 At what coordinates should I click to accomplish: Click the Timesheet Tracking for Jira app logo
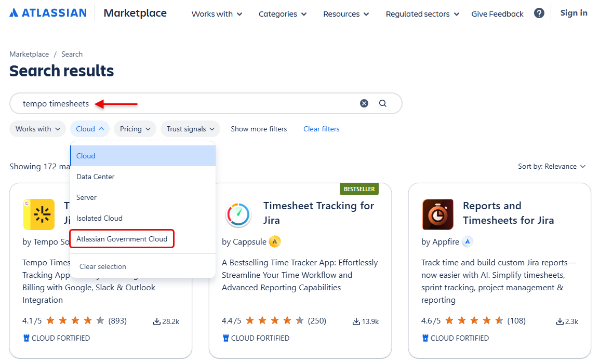click(x=238, y=214)
